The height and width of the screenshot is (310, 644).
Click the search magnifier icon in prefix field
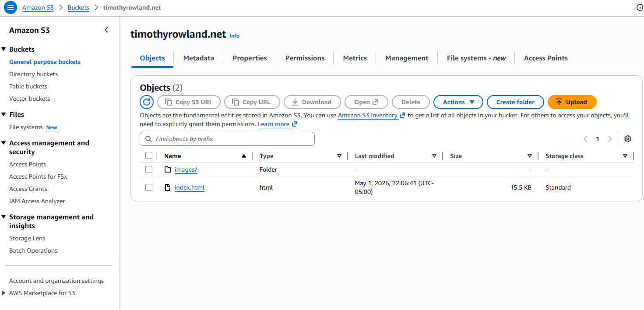[148, 139]
